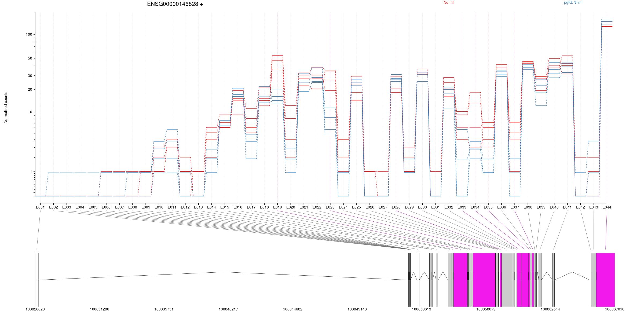Select exon bin label E030
This screenshot has height=322, width=644.
click(x=422, y=207)
